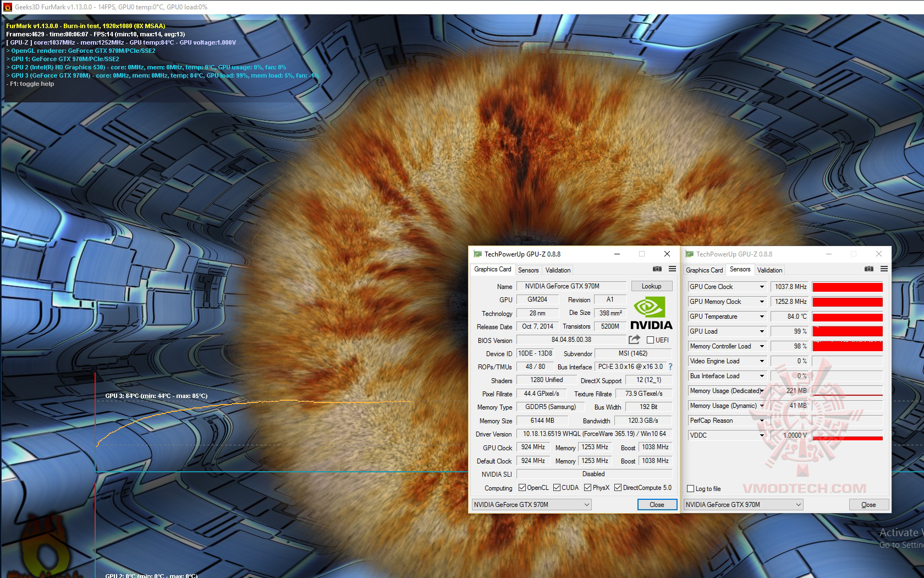The image size is (924, 578).
Task: Click the GPU-Z title bar icon of Sensors window
Action: [x=689, y=254]
